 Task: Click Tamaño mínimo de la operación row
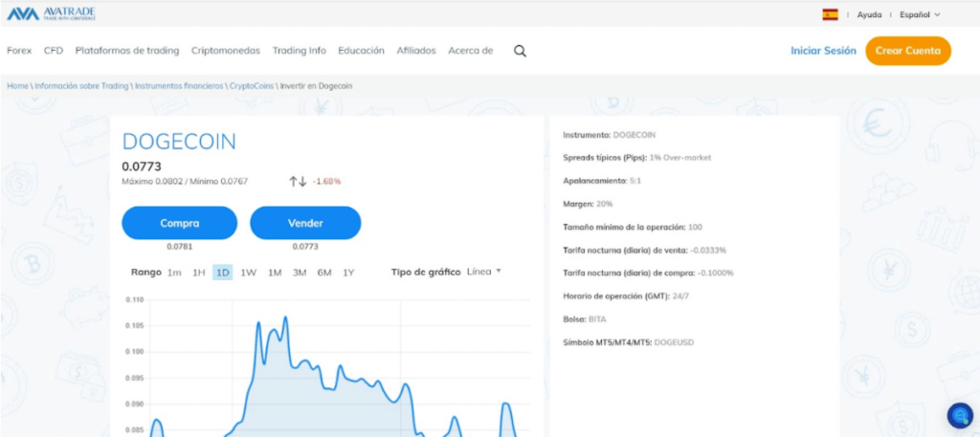pyautogui.click(x=633, y=227)
